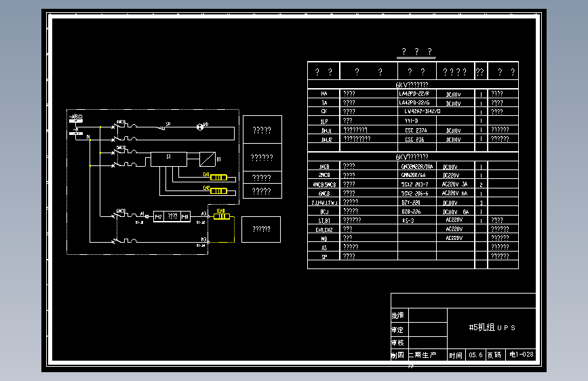Click model 'CSC 236' in the table
Screen dimensions: 588x381
pos(415,139)
